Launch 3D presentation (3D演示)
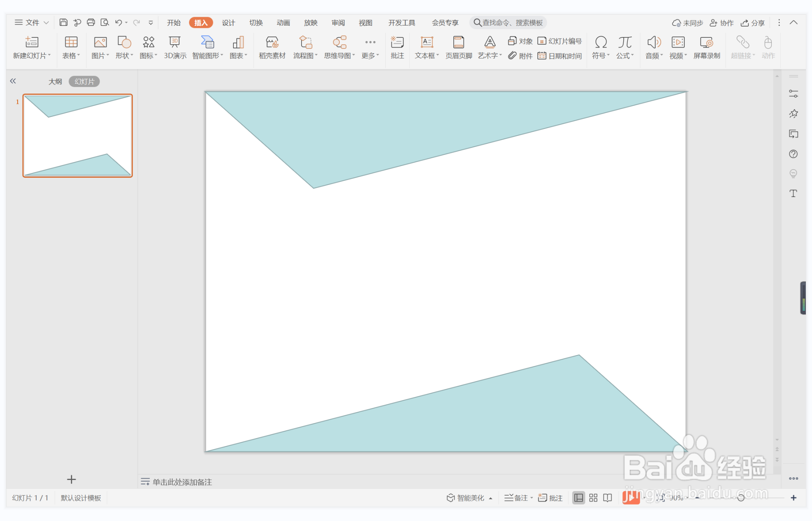The width and height of the screenshot is (812, 521). point(175,48)
